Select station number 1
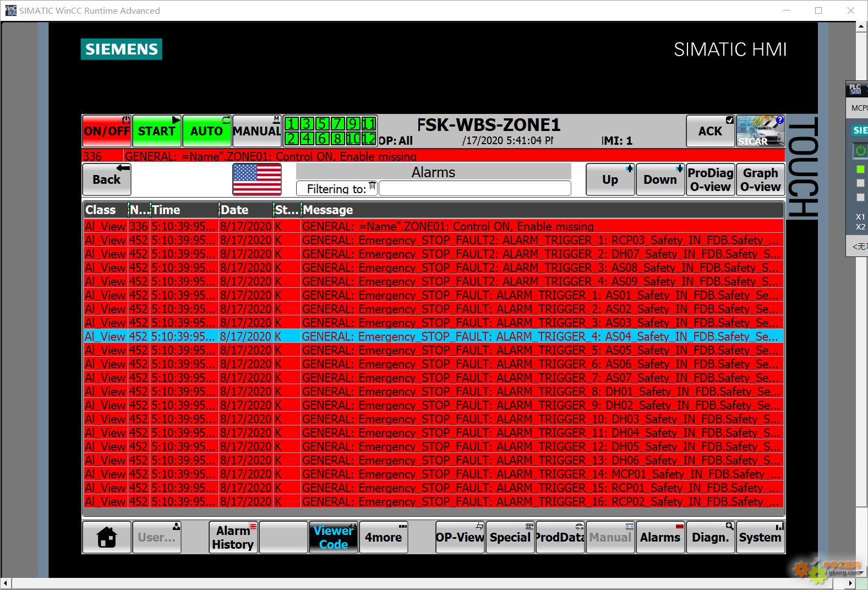The image size is (868, 590). [x=292, y=123]
